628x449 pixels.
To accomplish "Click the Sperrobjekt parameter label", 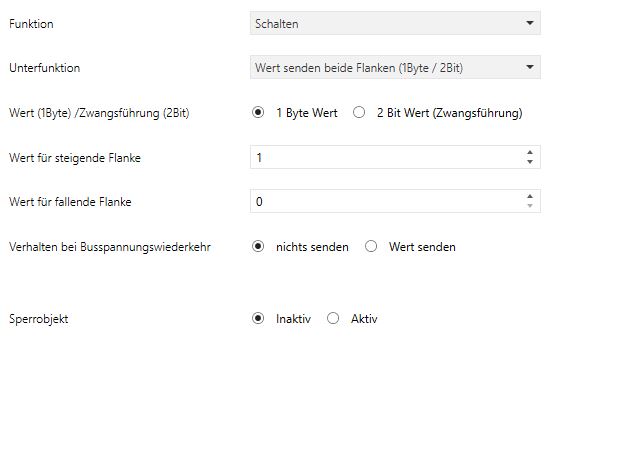I will coord(39,319).
